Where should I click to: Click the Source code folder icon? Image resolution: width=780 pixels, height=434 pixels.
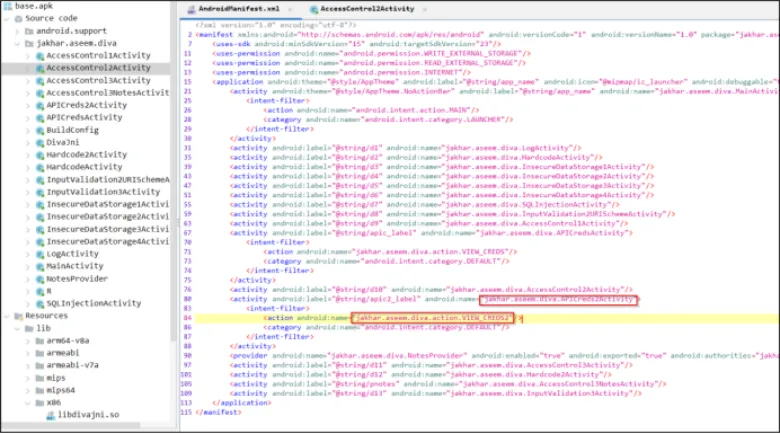pos(19,19)
